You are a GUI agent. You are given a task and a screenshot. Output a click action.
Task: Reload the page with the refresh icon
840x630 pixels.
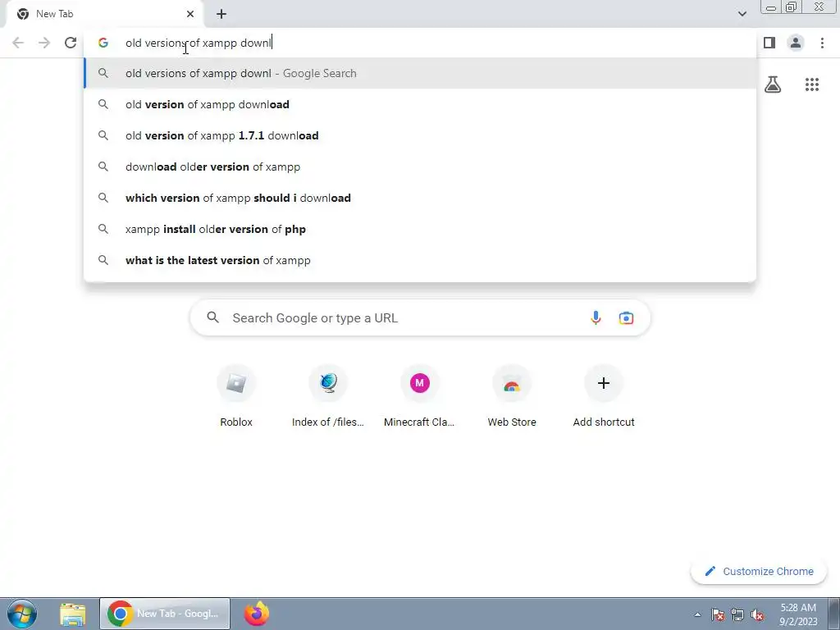[x=71, y=43]
